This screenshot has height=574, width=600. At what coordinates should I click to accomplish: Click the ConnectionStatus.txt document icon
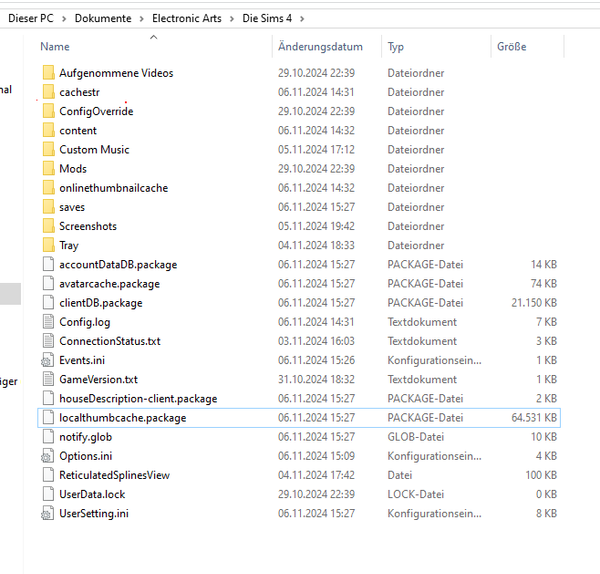click(x=48, y=341)
